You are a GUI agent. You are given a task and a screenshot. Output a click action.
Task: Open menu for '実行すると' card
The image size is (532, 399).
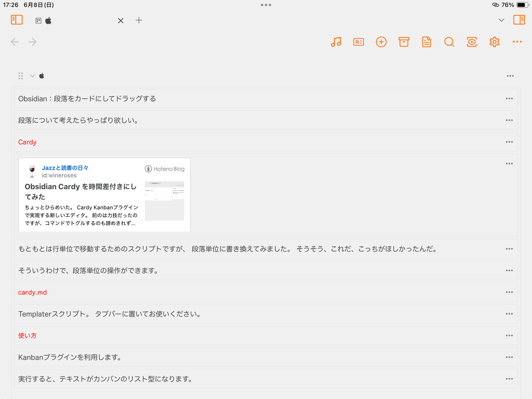pyautogui.click(x=509, y=379)
